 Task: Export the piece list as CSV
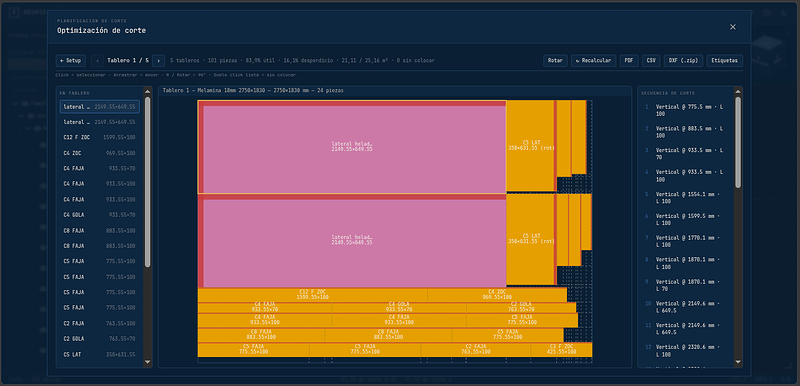(651, 61)
